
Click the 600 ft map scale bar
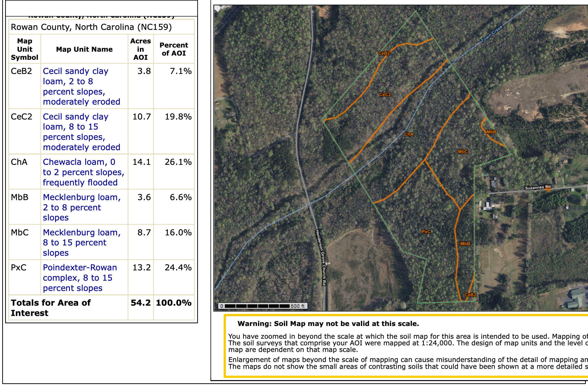click(263, 306)
